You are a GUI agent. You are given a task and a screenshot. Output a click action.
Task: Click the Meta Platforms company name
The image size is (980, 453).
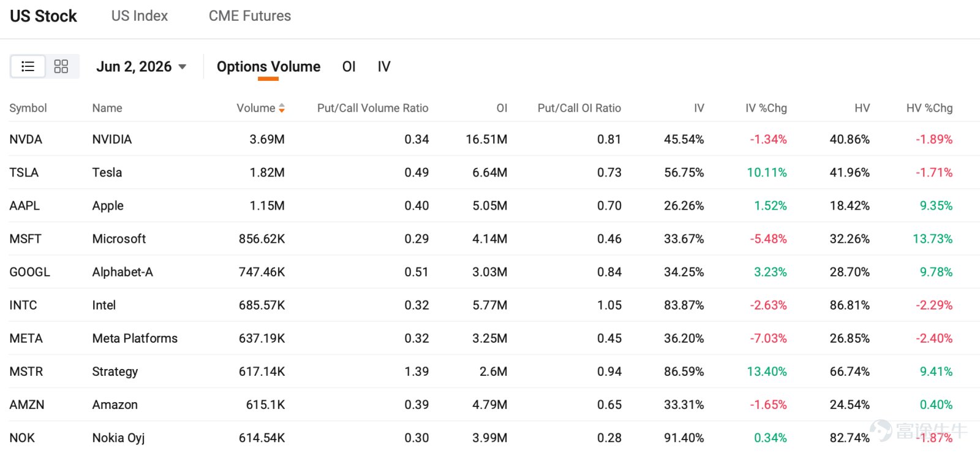[135, 338]
